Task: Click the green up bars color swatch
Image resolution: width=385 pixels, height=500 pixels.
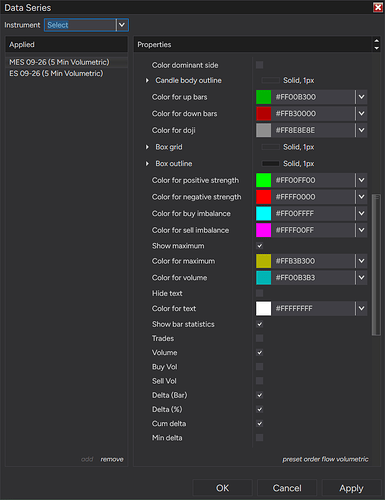Action: 263,97
